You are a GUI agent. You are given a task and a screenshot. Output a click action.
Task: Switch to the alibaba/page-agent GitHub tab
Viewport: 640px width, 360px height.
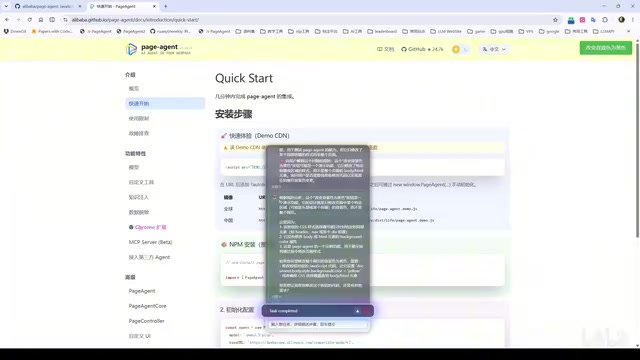tap(47, 6)
